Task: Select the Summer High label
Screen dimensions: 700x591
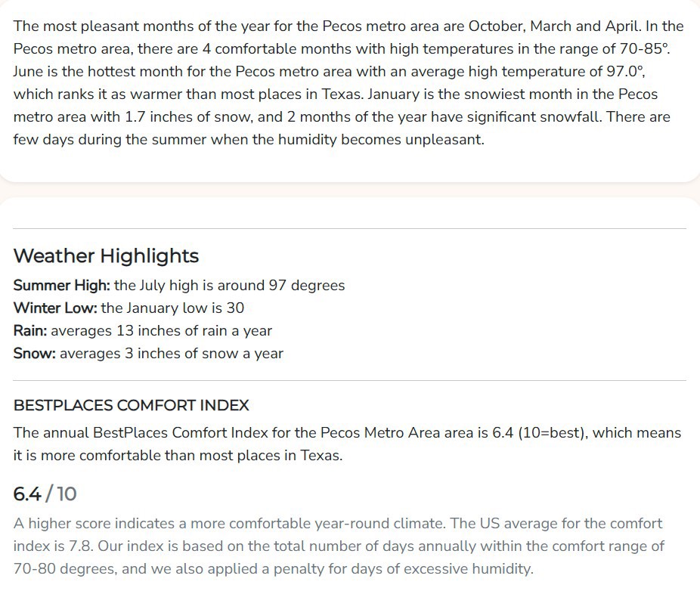Action: (x=61, y=285)
